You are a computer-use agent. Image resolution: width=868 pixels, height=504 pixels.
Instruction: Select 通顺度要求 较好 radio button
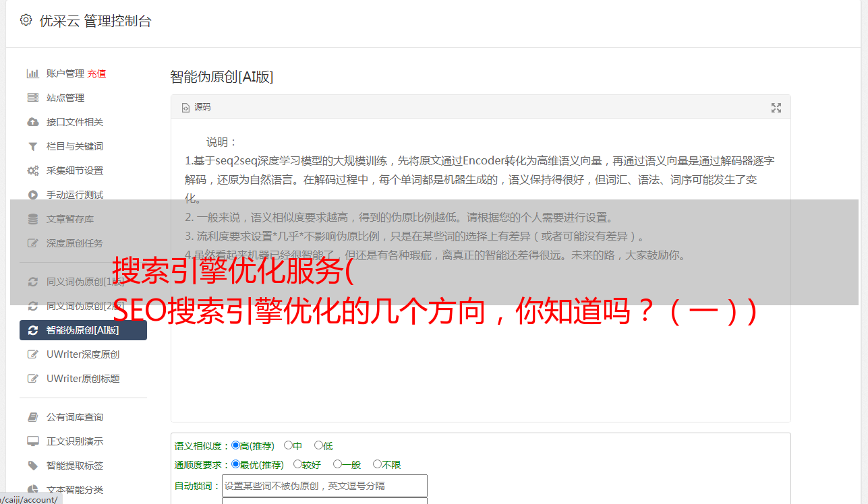297,464
